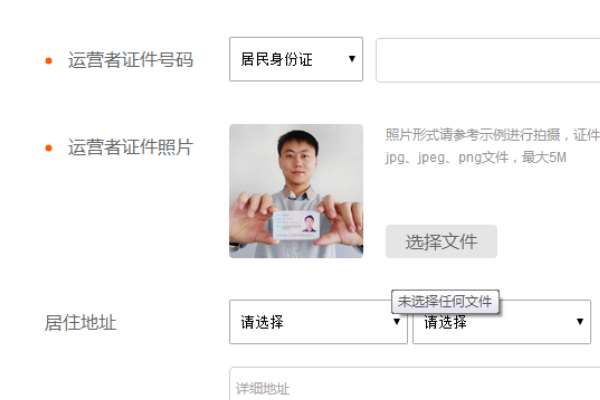Click the 运营者证件照片 field label

130,147
